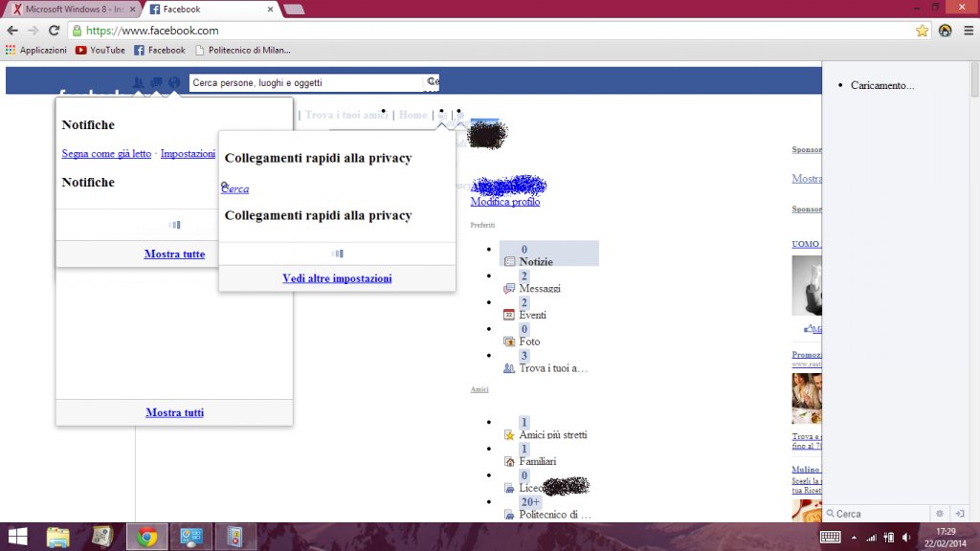Reload the Facebook page
This screenshot has height=551, width=980.
[55, 31]
